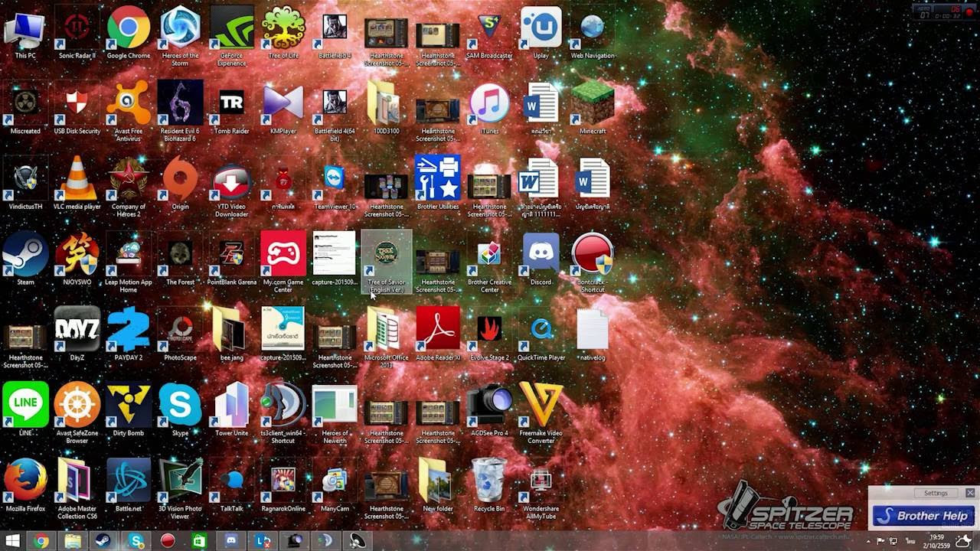
Task: Open File Explorer from the taskbar
Action: [x=73, y=541]
